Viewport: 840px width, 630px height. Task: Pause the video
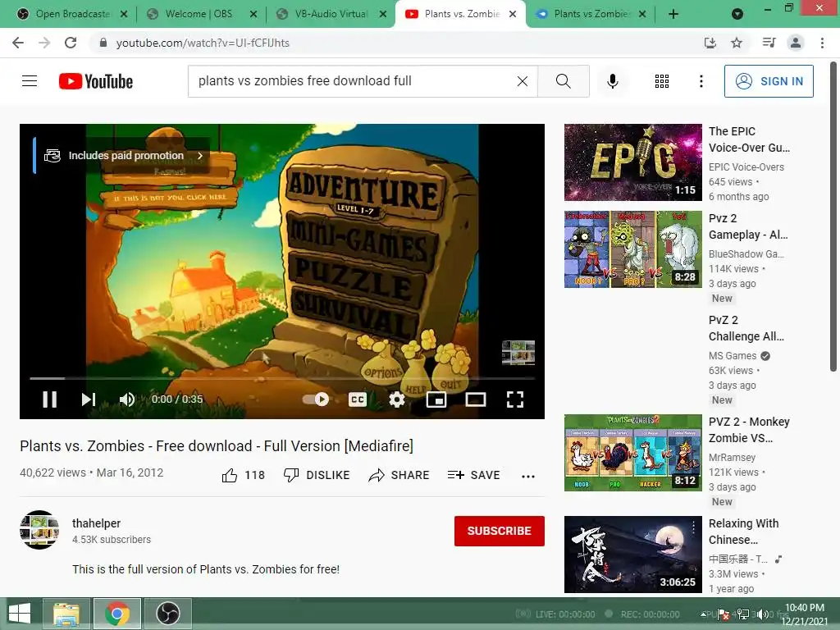point(50,399)
